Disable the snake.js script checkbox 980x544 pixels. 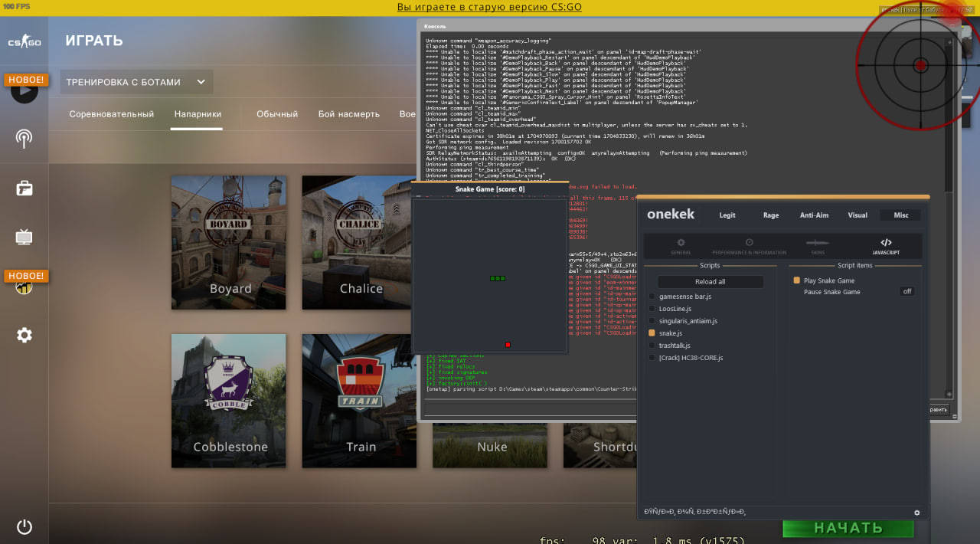(x=652, y=333)
